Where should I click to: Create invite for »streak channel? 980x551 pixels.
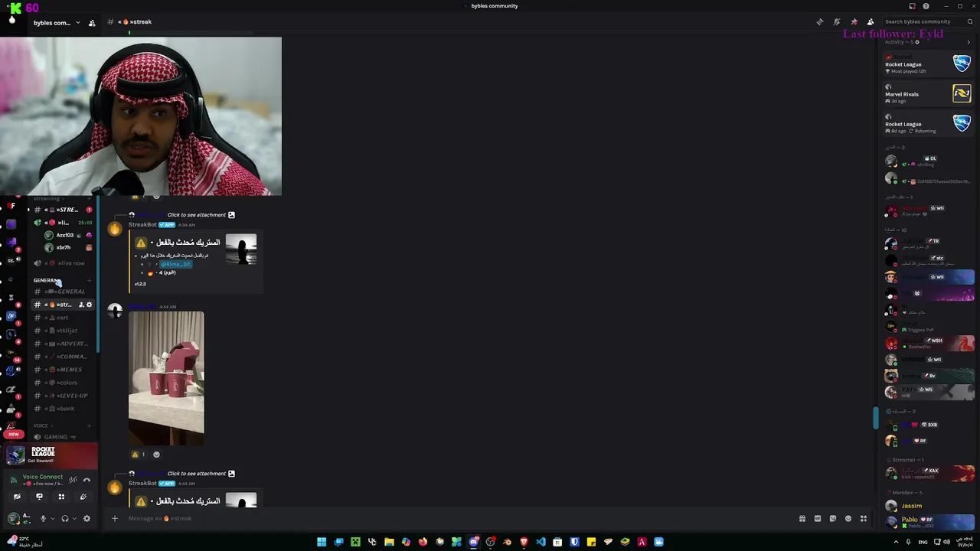(x=81, y=305)
